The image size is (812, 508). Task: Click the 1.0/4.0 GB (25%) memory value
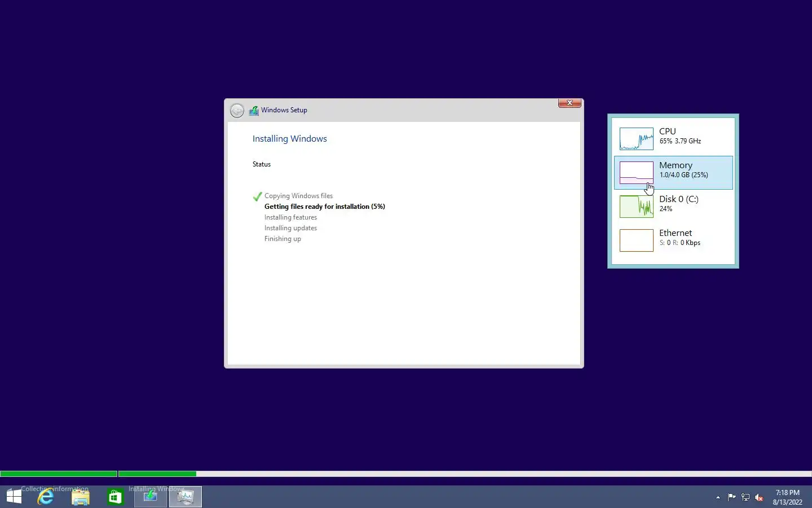[683, 175]
